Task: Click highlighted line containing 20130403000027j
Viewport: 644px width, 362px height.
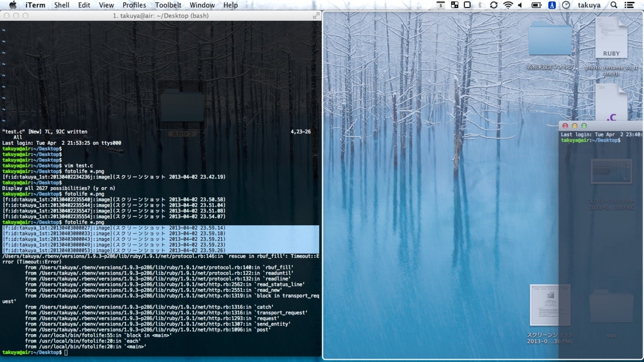Action: pos(114,228)
